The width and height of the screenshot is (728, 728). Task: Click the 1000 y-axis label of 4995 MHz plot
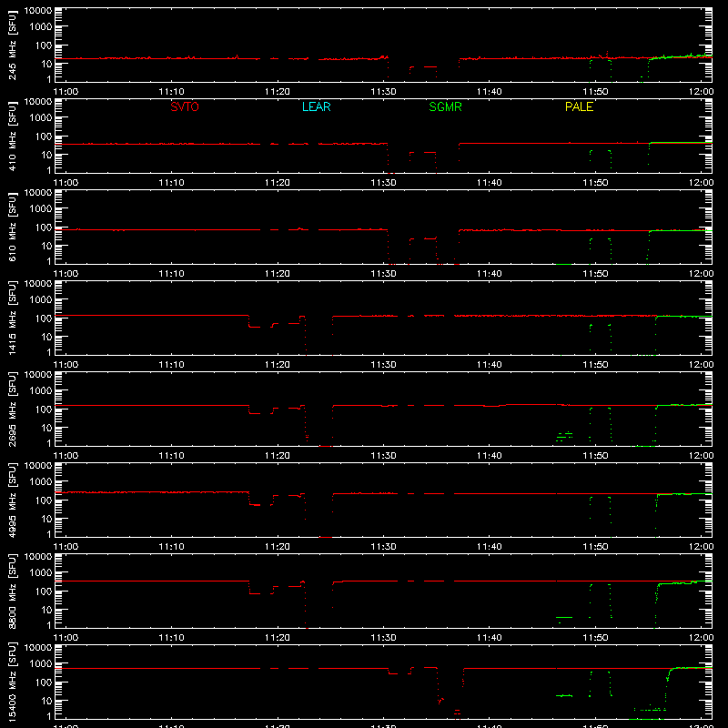(41, 482)
